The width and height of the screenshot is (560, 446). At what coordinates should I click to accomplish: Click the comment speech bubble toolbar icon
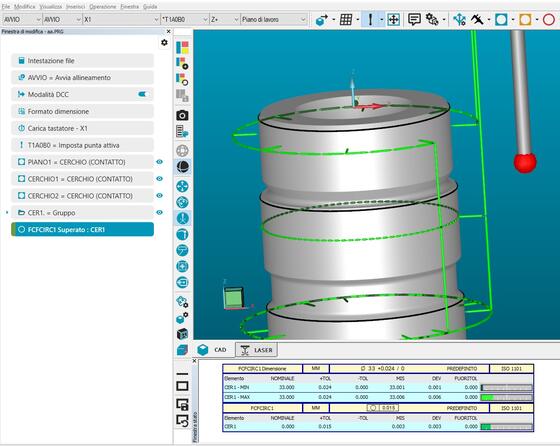click(414, 20)
